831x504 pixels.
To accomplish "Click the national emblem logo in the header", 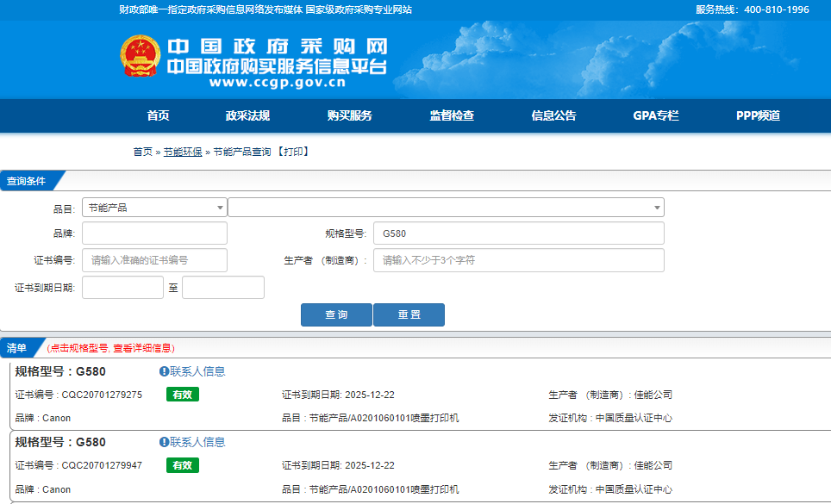I will [140, 58].
